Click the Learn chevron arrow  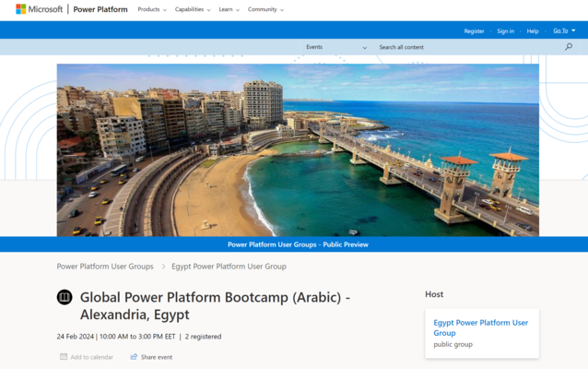pos(238,10)
